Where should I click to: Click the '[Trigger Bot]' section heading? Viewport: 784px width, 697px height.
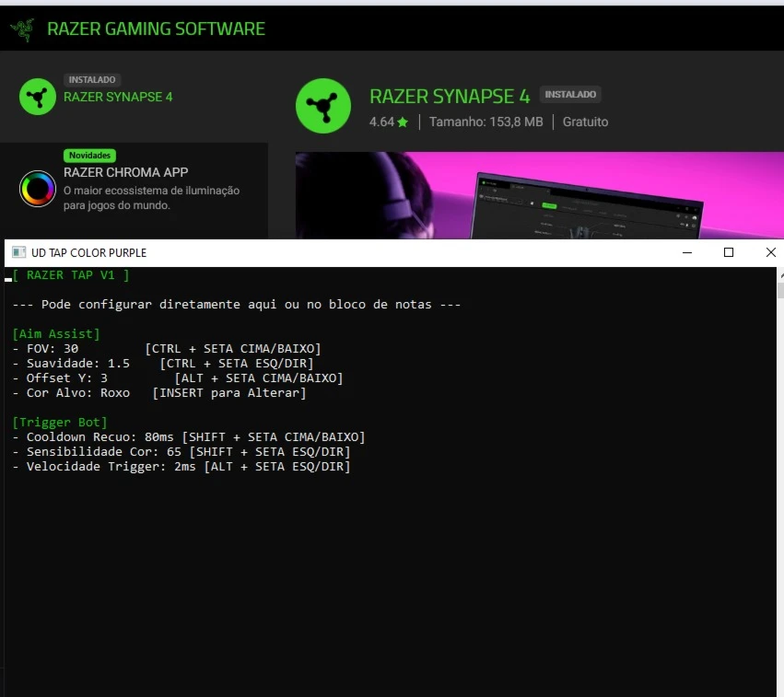pyautogui.click(x=60, y=423)
